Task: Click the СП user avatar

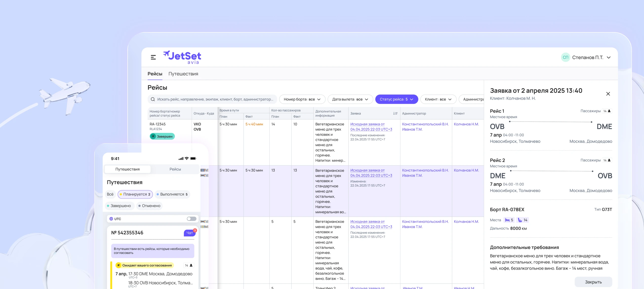Action: pyautogui.click(x=565, y=58)
